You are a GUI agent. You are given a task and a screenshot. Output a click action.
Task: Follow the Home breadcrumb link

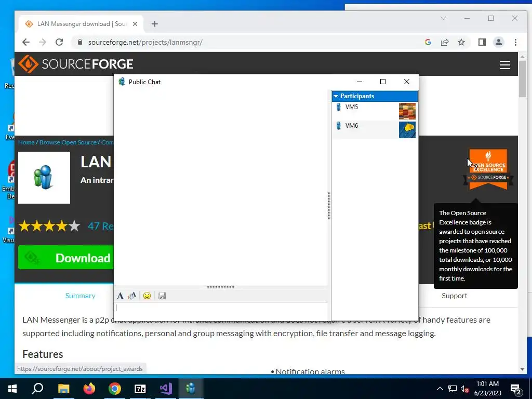(26, 142)
